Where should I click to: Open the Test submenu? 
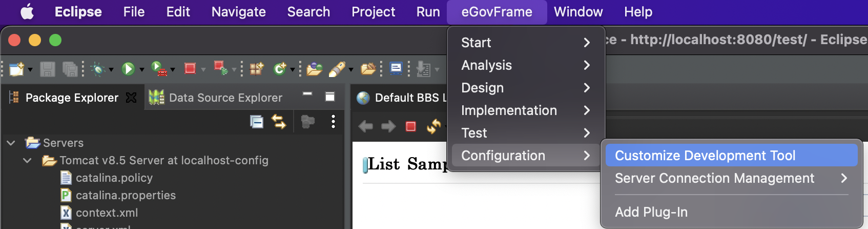click(526, 133)
